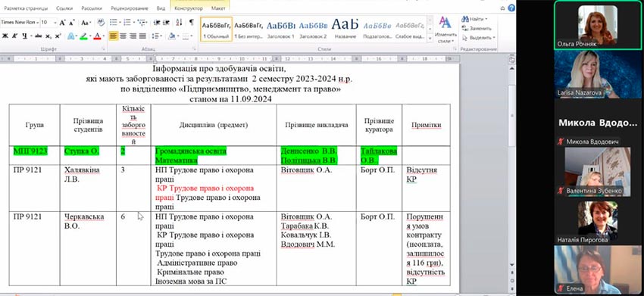Clear formatting with the eraser icon
The width and height of the screenshot is (644, 296).
tap(100, 23)
